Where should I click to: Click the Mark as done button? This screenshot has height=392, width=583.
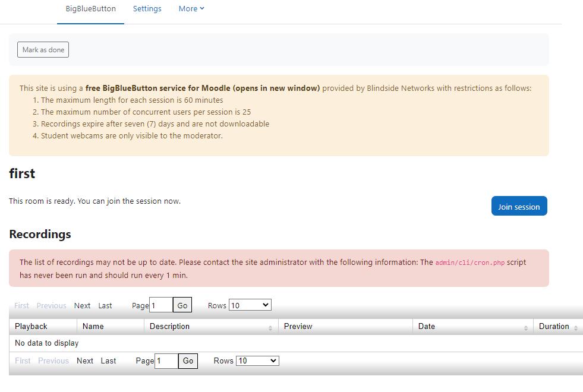(43, 50)
